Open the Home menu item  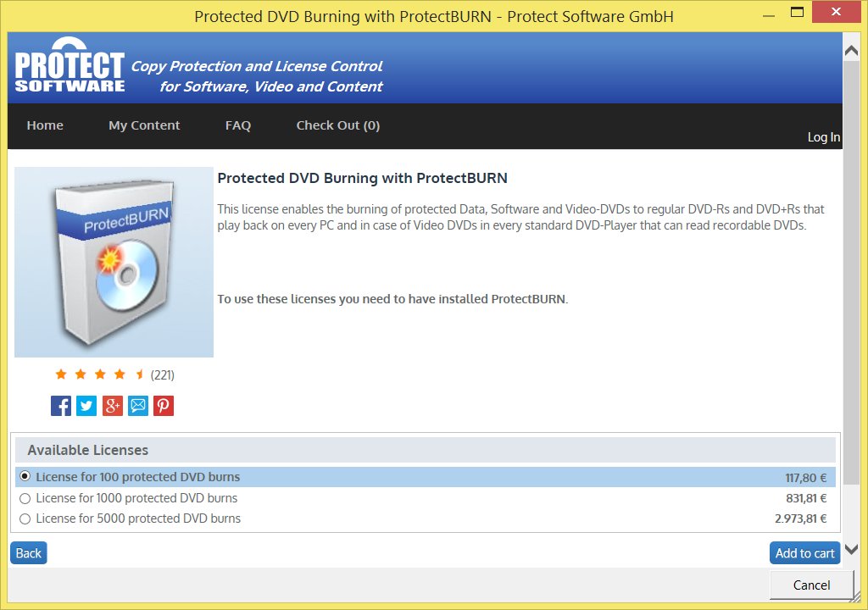tap(45, 125)
